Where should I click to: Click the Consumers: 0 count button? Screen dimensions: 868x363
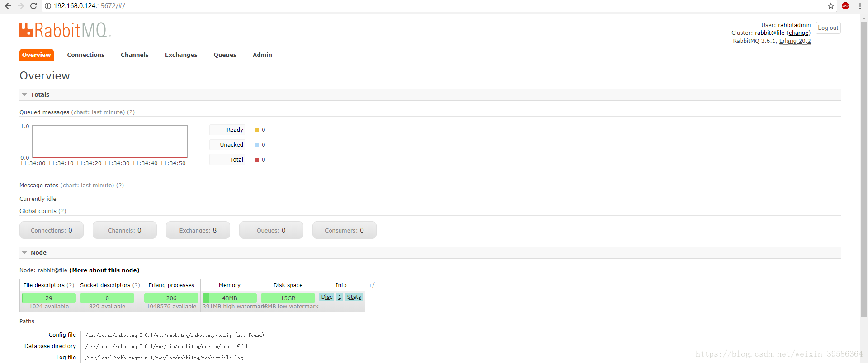[344, 230]
